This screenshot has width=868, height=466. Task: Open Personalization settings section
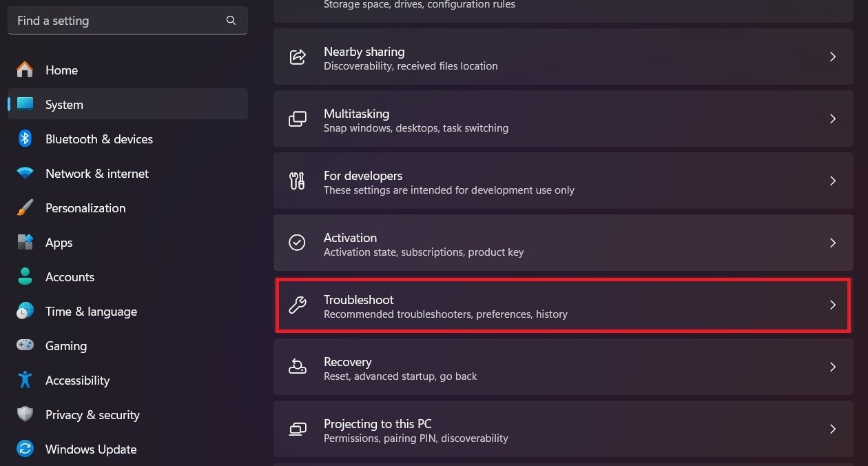(127, 207)
